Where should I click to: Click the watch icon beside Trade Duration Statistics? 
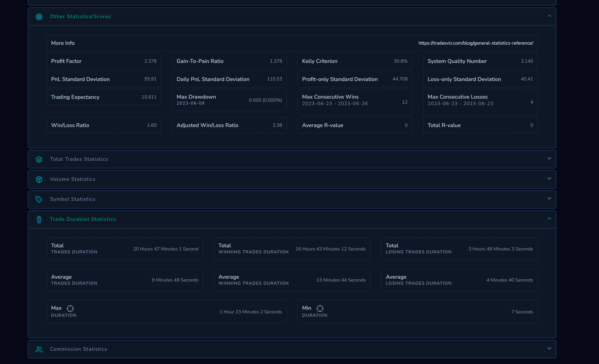coord(39,220)
